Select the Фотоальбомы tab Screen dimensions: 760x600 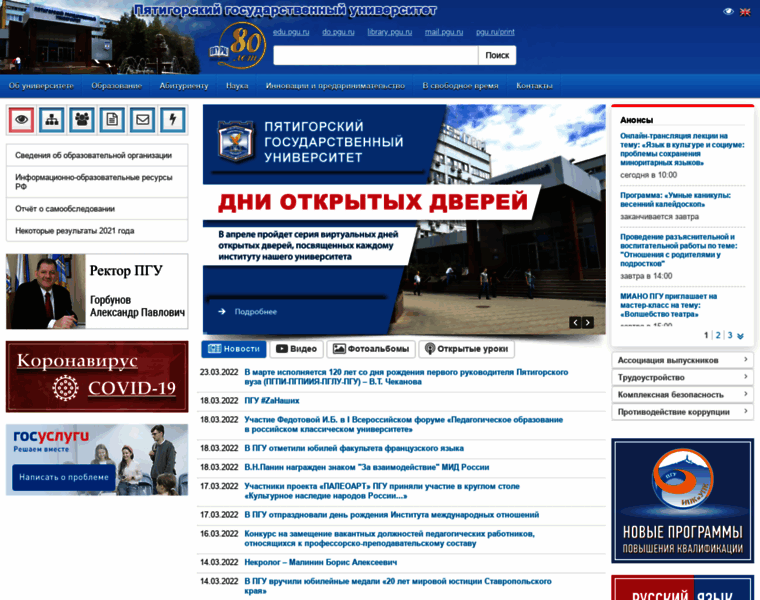tap(371, 349)
